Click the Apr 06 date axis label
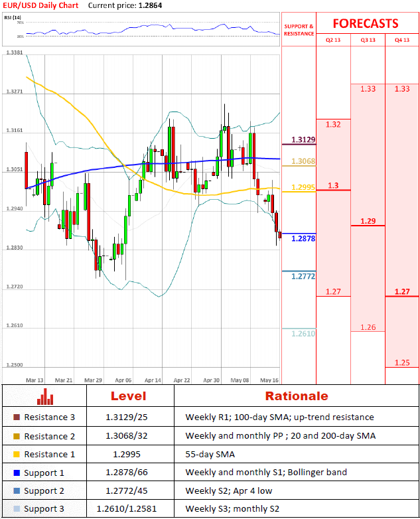Image resolution: width=420 pixels, height=519 pixels. pos(123,380)
